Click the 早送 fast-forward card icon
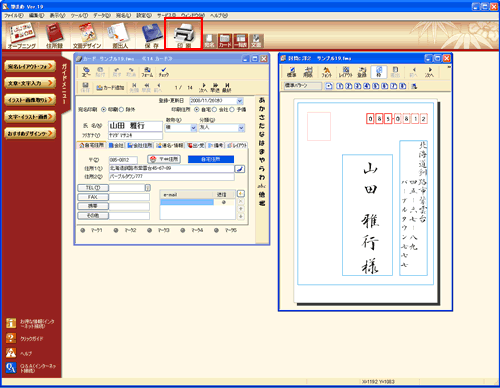This screenshot has width=500, height=388. coord(215,88)
